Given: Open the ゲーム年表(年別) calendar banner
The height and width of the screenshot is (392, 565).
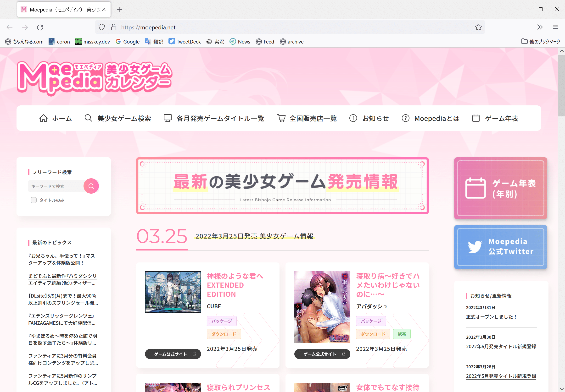Looking at the screenshot, I should 501,188.
